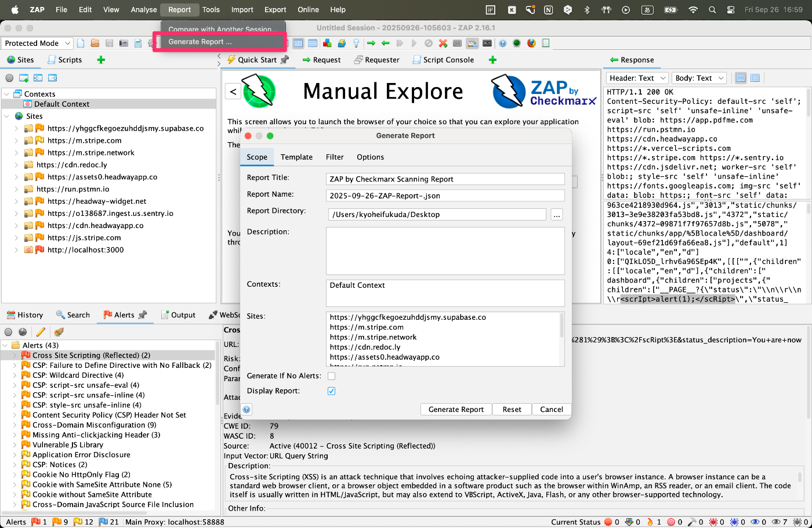The image size is (812, 528).
Task: Switch to Options tab in dialog
Action: point(370,157)
